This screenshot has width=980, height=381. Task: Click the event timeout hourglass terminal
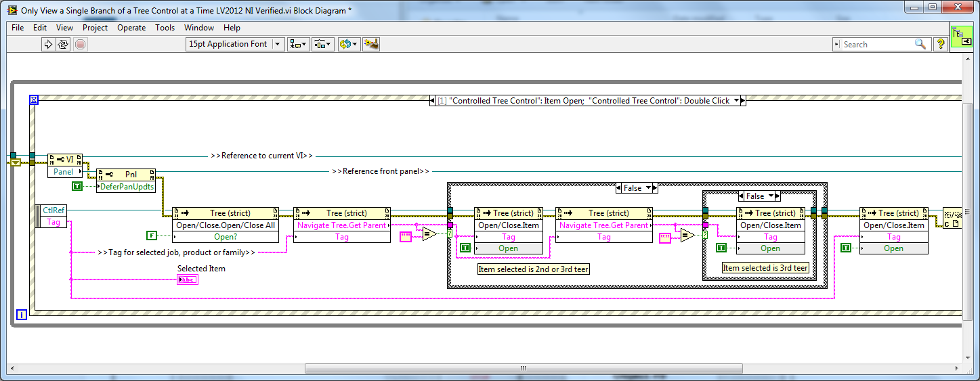(x=34, y=100)
